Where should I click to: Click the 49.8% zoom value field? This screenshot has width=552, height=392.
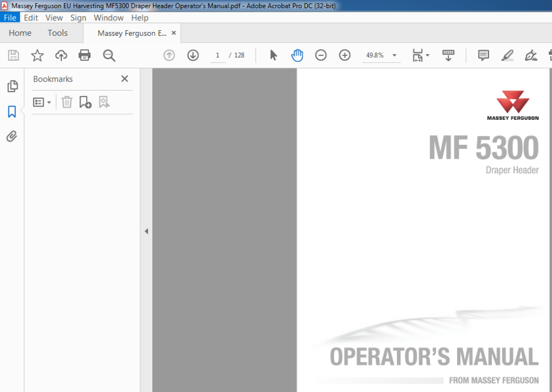[x=375, y=55]
